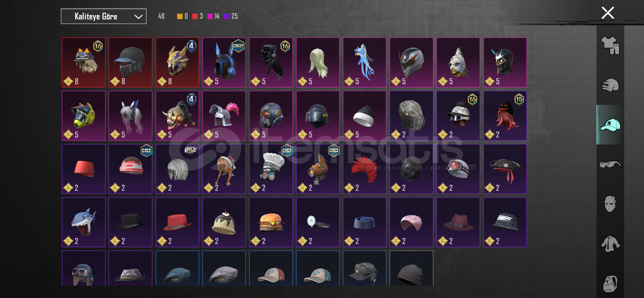Screen dimensions: 644x298
Task: Select the shark head hat item
Action: [x=84, y=222]
